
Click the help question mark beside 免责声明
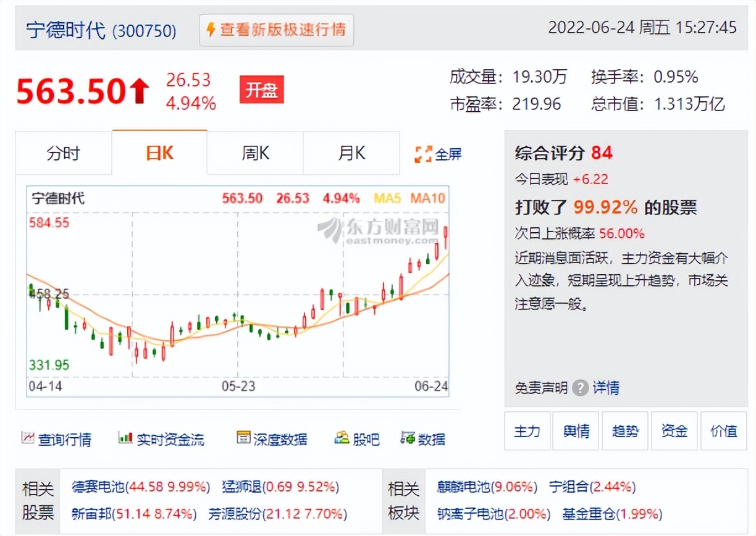(x=579, y=388)
